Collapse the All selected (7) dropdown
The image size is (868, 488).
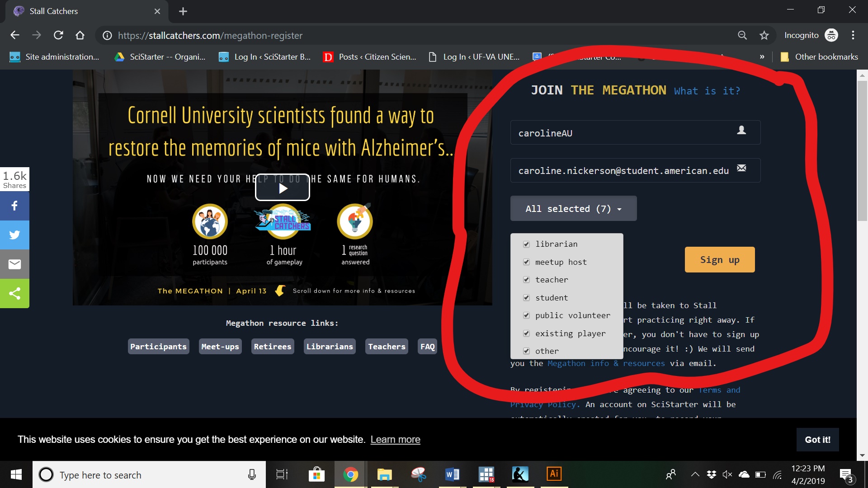[573, 208]
